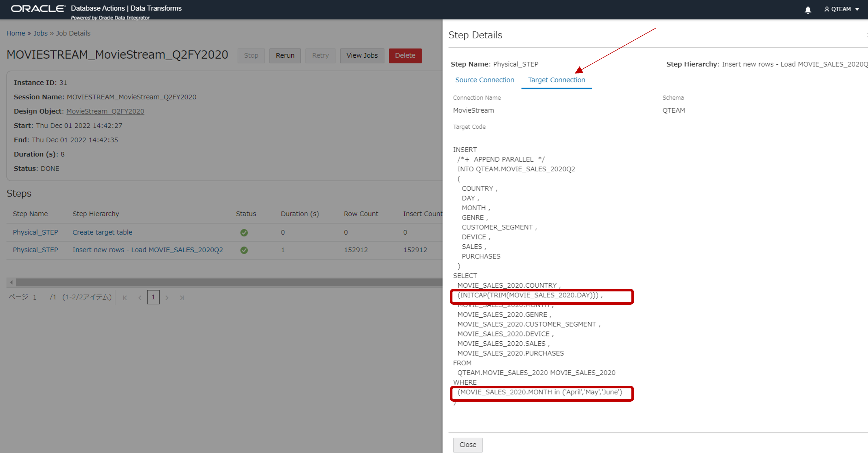Open the Jobs breadcrumb link
The image size is (868, 453).
(x=40, y=33)
